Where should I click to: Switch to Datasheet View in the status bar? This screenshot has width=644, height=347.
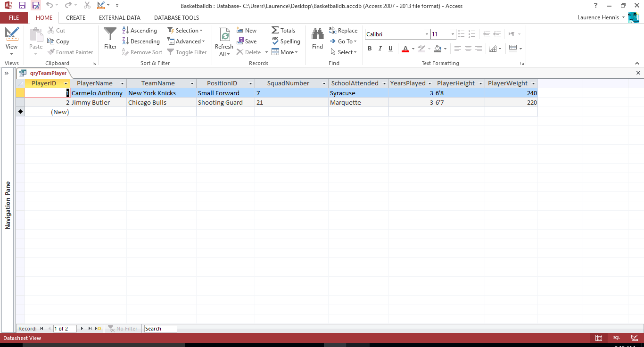pos(598,338)
